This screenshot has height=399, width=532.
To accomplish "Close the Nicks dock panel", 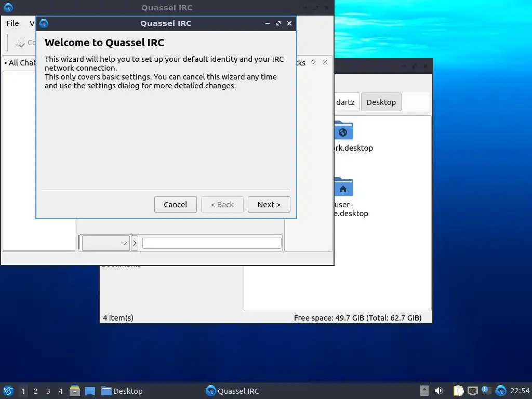I will click(325, 62).
